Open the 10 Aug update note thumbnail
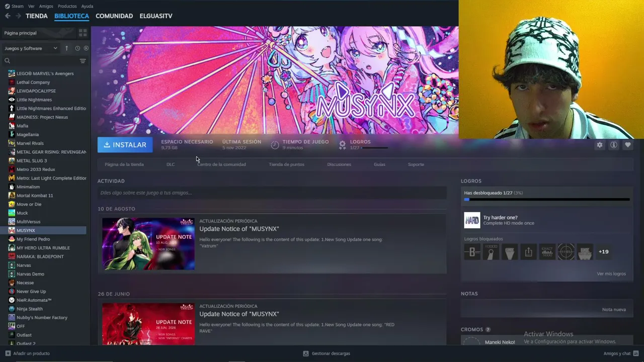Screen dimensions: 644x362 click(x=148, y=243)
